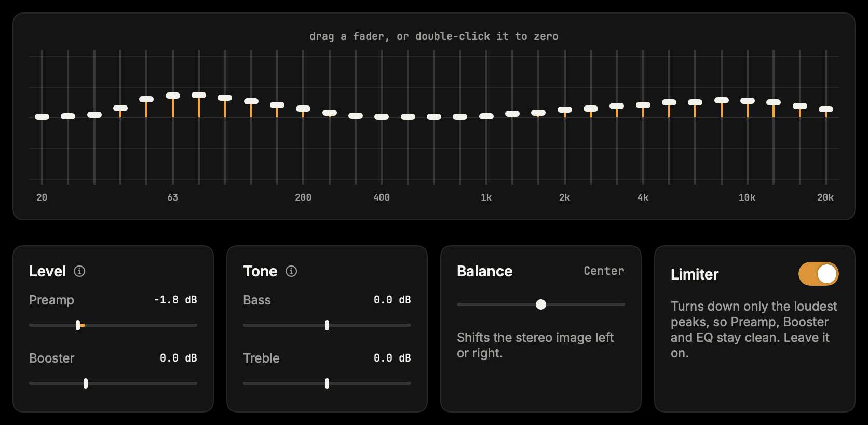Click the Treble 0.0 dB value

pos(392,358)
